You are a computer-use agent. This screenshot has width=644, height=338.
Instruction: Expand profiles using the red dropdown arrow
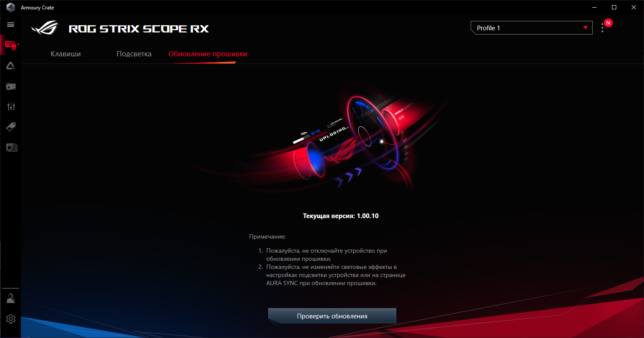point(585,28)
